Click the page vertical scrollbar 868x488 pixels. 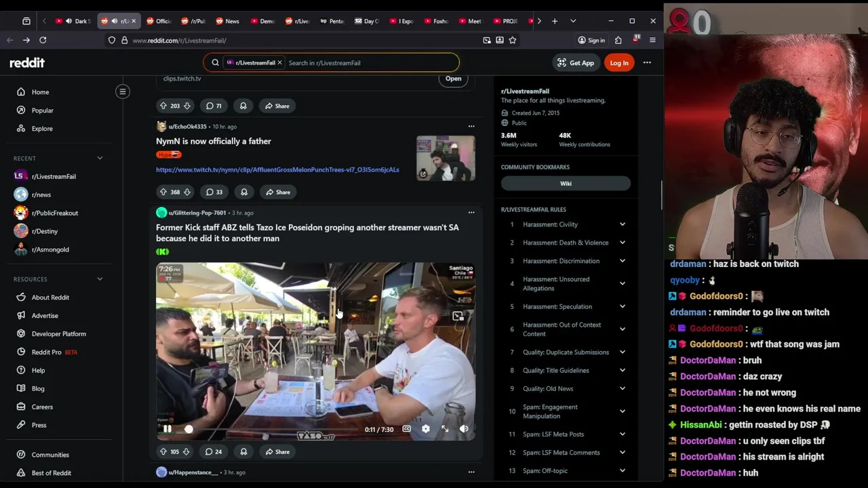(x=661, y=197)
